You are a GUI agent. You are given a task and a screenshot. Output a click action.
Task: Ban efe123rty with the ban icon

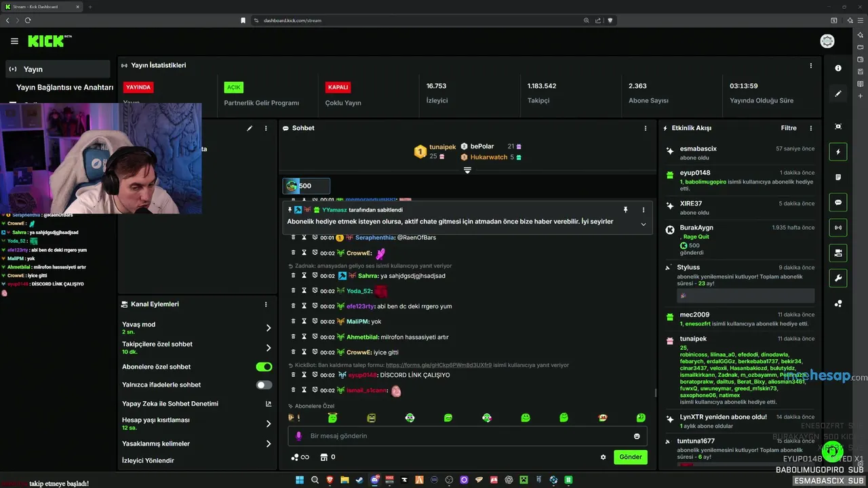point(315,306)
